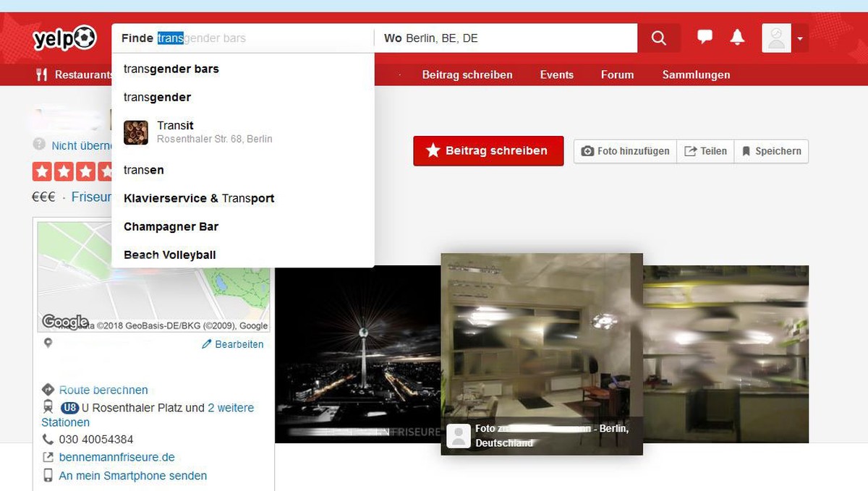Click the magnifier search button
Image resolution: width=868 pixels, height=491 pixels.
659,38
